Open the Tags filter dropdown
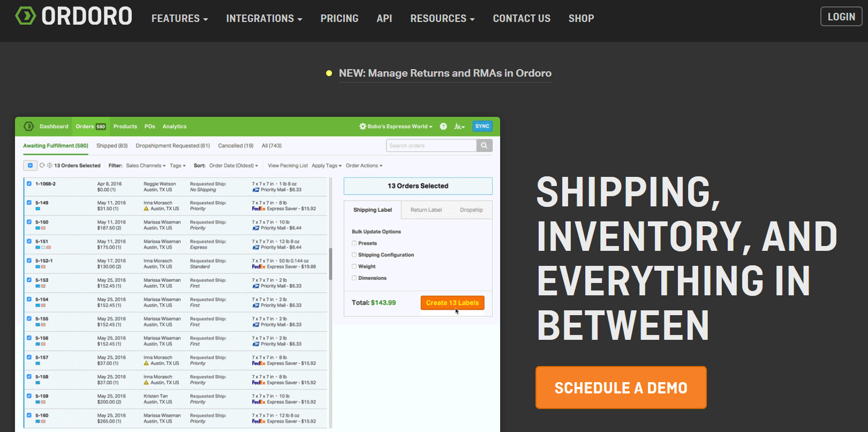 tap(178, 166)
